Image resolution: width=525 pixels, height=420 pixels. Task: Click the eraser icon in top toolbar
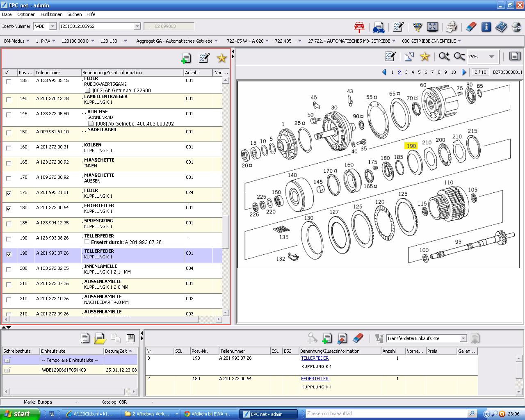(x=471, y=27)
